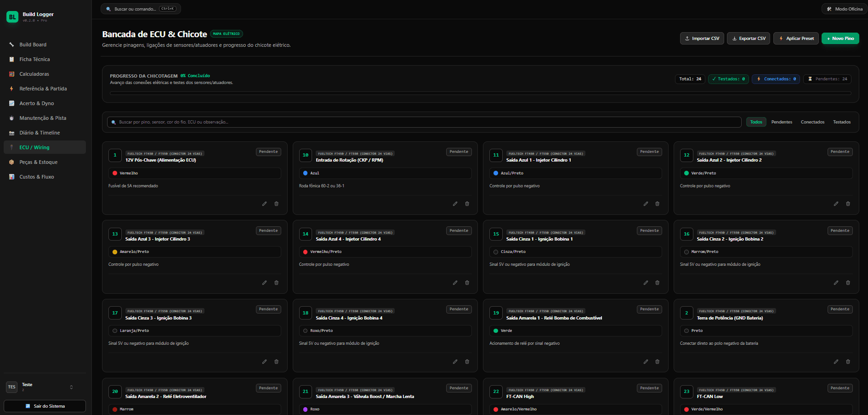Edit pin 1 12V Pós-Chave card
This screenshot has height=415, width=868.
[x=264, y=204]
